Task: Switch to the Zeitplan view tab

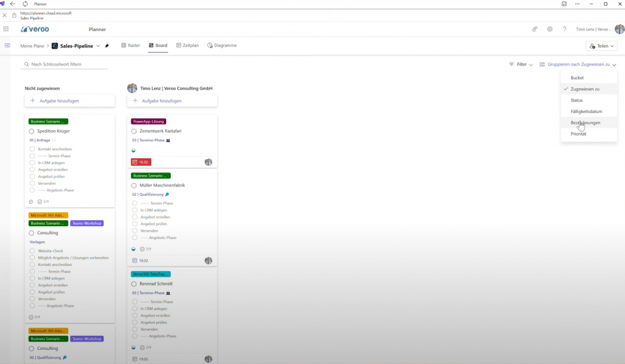Action: point(187,45)
